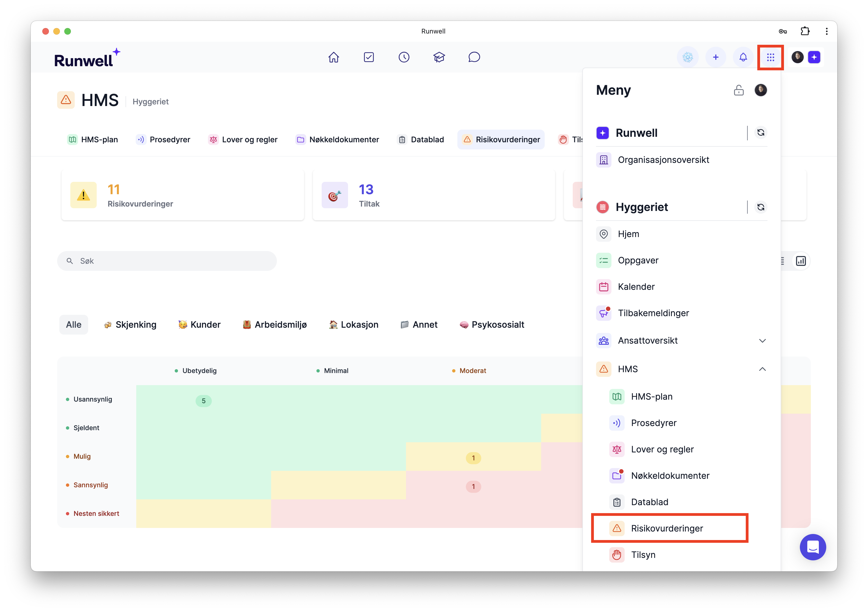Open the chat bubble icon in top bar
The height and width of the screenshot is (612, 868).
474,57
